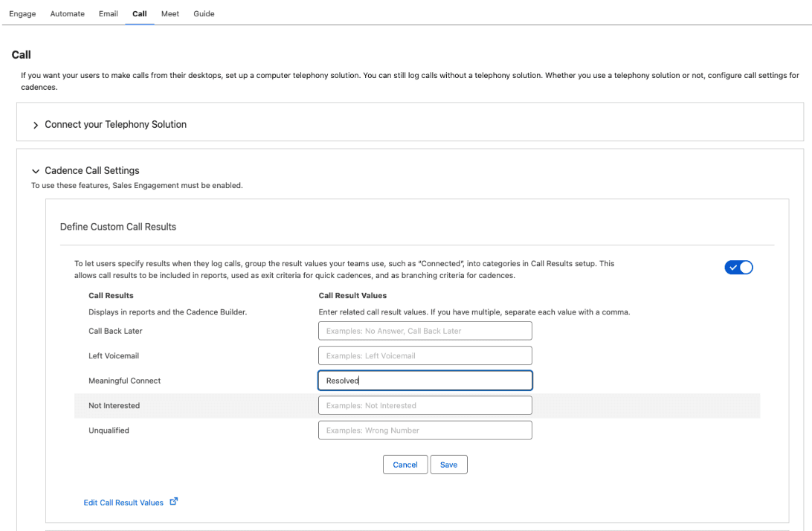Open the Edit Call Result Values link
This screenshot has height=531, width=812.
(x=123, y=503)
